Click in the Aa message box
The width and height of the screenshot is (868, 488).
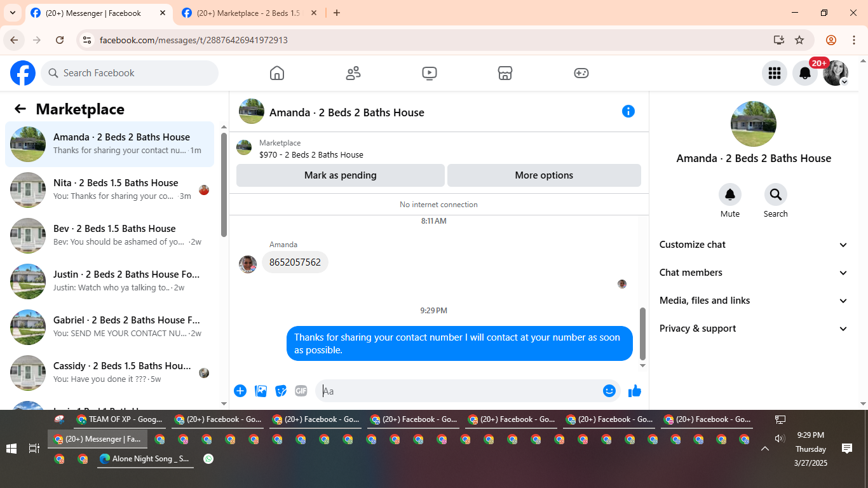(459, 391)
